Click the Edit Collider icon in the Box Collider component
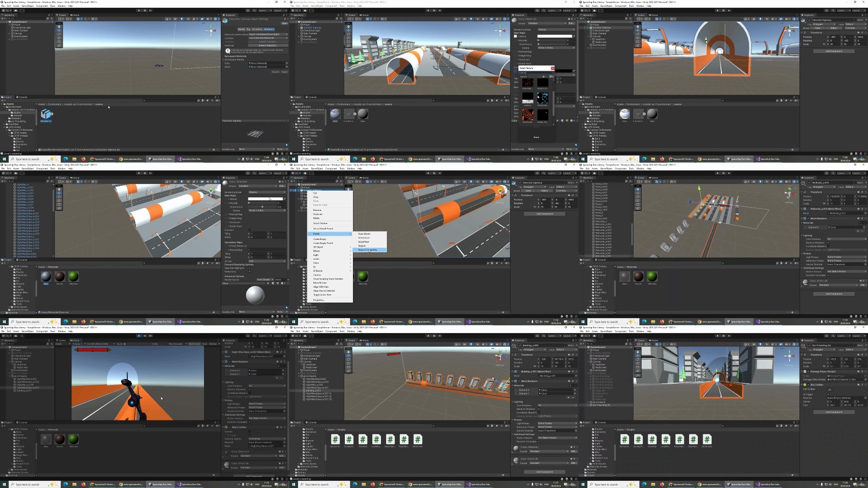Viewport: 868px width, 488px height. (829, 389)
